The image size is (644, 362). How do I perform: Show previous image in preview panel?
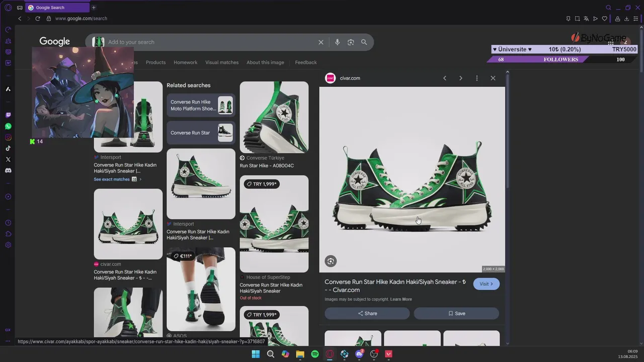click(x=445, y=78)
